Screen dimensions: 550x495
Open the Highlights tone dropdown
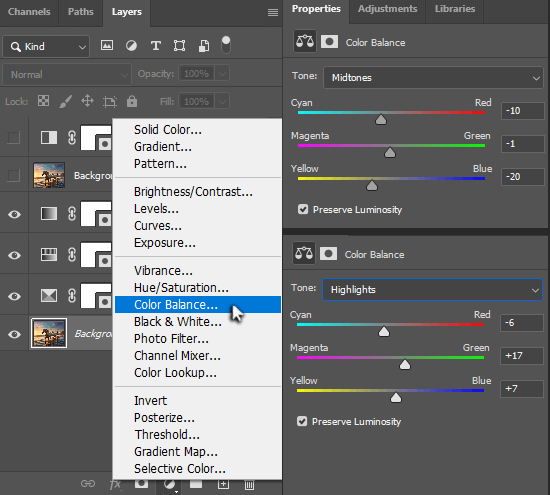[x=432, y=289]
